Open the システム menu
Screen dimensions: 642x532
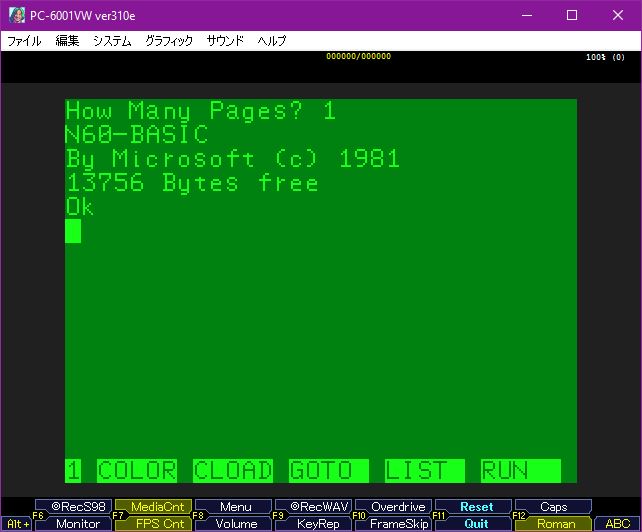pos(112,41)
